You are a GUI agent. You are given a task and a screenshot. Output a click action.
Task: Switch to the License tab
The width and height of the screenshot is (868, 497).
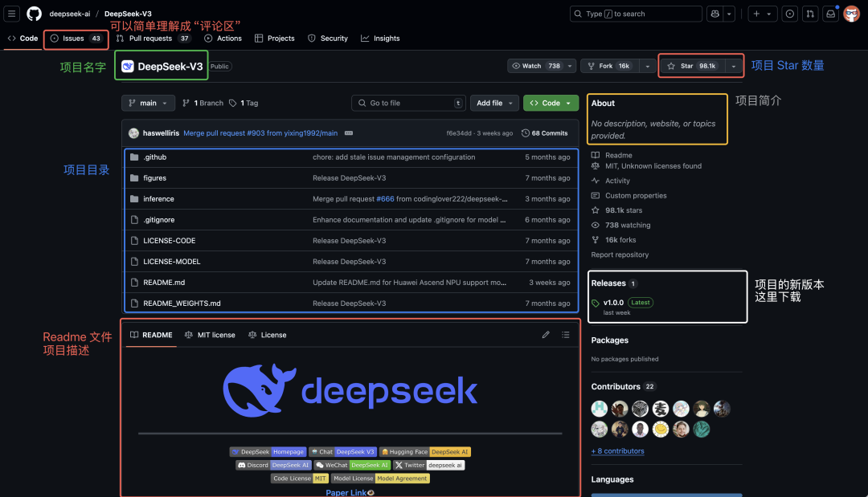click(x=268, y=335)
